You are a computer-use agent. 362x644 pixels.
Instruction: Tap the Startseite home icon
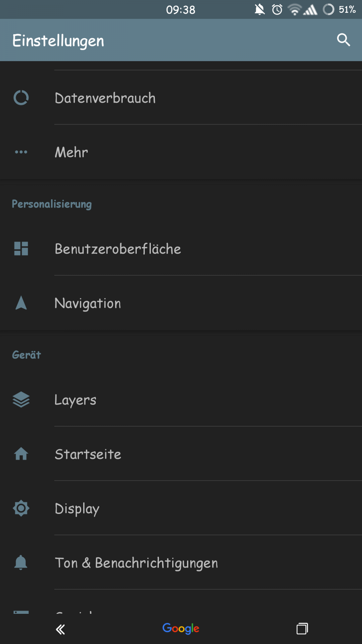coord(21,454)
